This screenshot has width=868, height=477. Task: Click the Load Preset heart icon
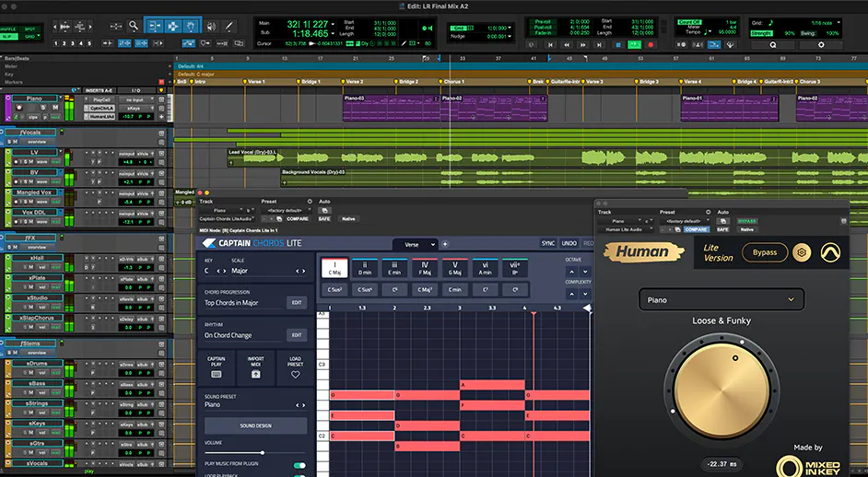[295, 374]
